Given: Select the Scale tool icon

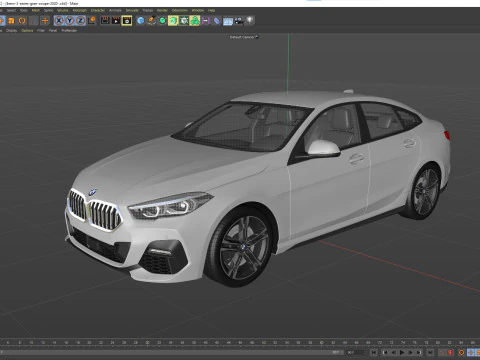Looking at the screenshot, I should [x=11, y=21].
